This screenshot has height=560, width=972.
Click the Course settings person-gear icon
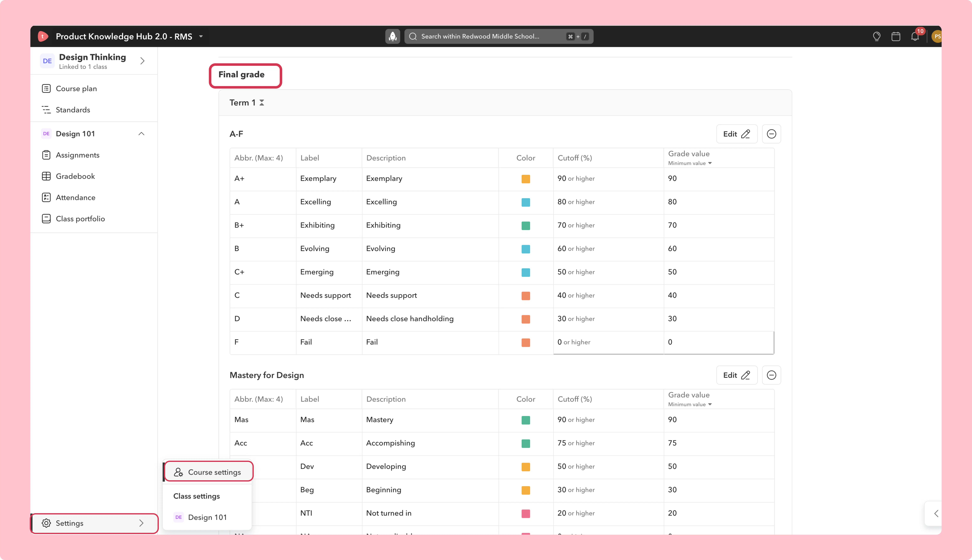point(178,472)
